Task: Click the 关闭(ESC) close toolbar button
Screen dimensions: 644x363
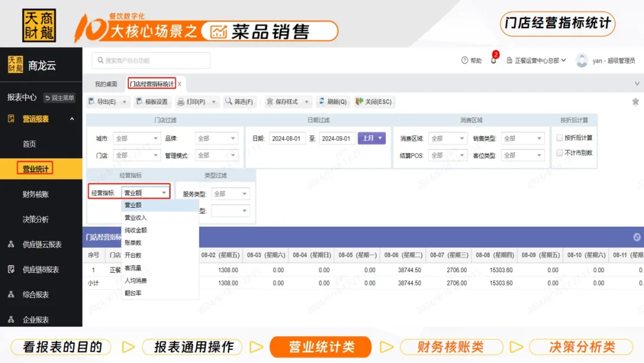Action: 374,101
